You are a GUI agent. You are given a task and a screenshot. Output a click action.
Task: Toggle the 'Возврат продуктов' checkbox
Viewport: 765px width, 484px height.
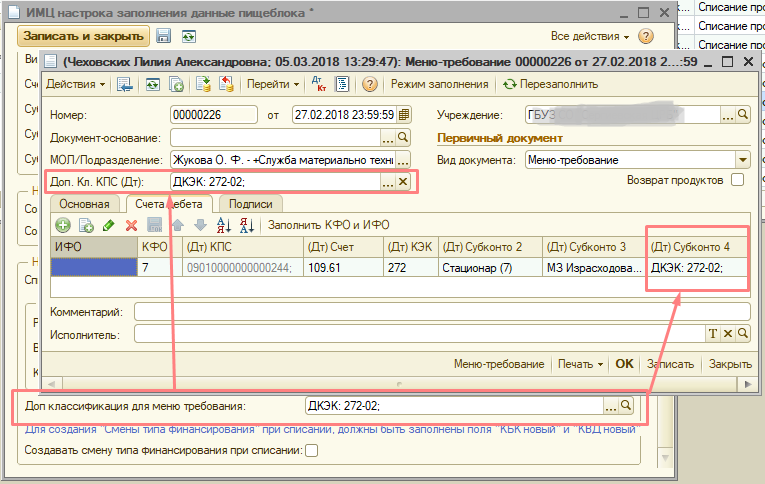(x=738, y=180)
